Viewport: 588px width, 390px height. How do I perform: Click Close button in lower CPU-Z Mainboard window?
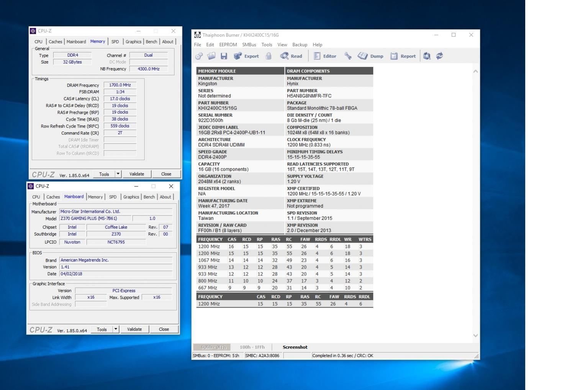pos(164,330)
